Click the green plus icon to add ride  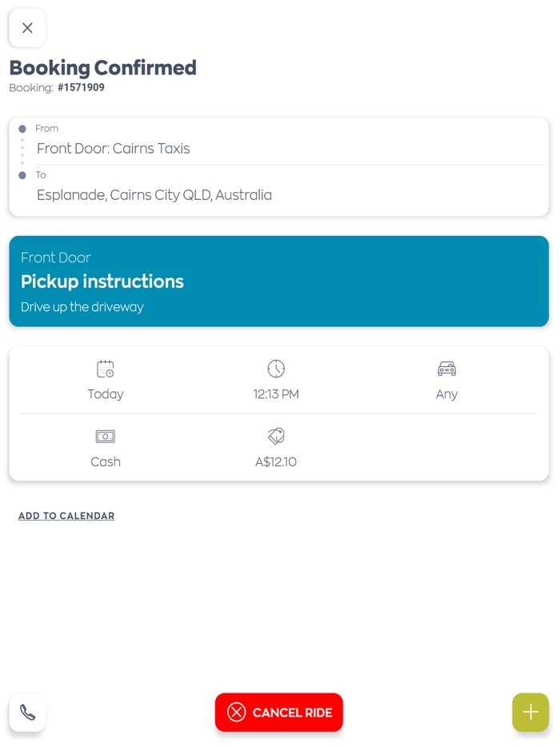click(x=530, y=712)
